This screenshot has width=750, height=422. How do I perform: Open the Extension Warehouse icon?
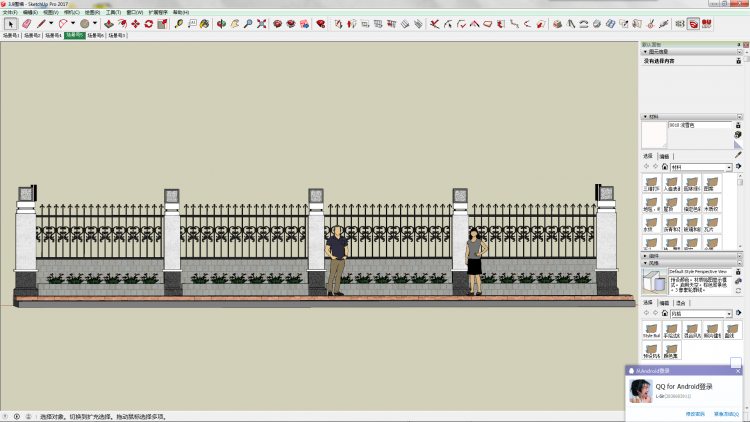point(291,23)
